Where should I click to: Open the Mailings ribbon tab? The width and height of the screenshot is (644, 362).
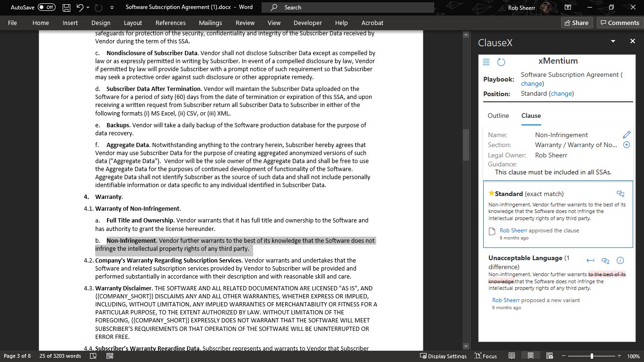pos(210,23)
